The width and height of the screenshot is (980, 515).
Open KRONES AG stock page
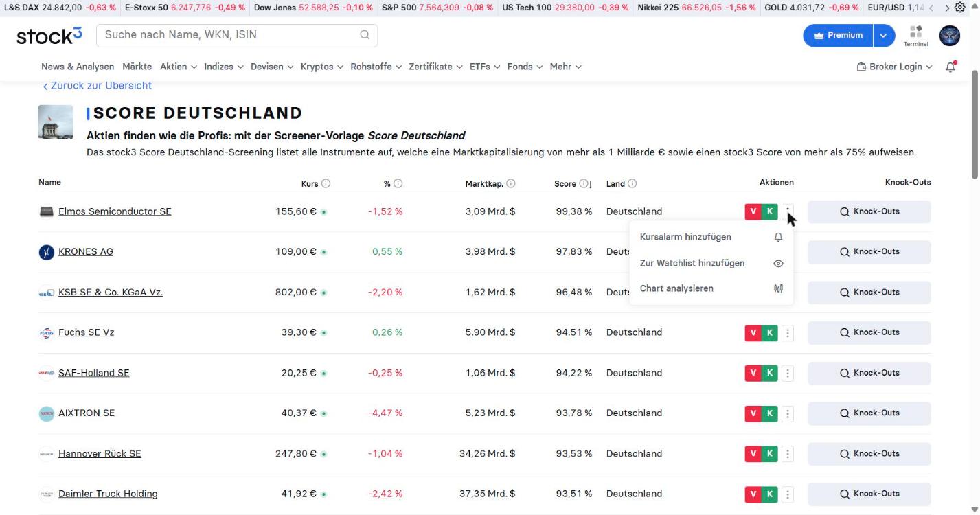point(86,251)
